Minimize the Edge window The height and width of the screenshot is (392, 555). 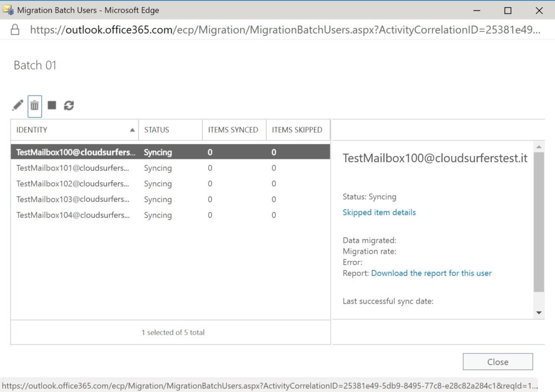(477, 10)
